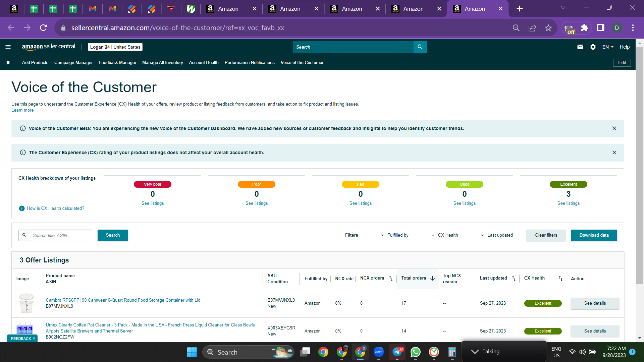Open the Cambro Camwear product link
644x362 pixels.
pos(123,300)
